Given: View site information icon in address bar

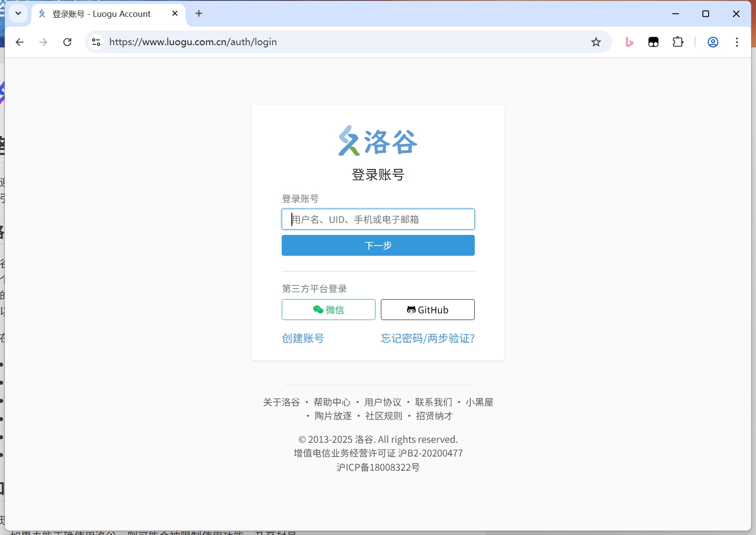Looking at the screenshot, I should pyautogui.click(x=96, y=42).
